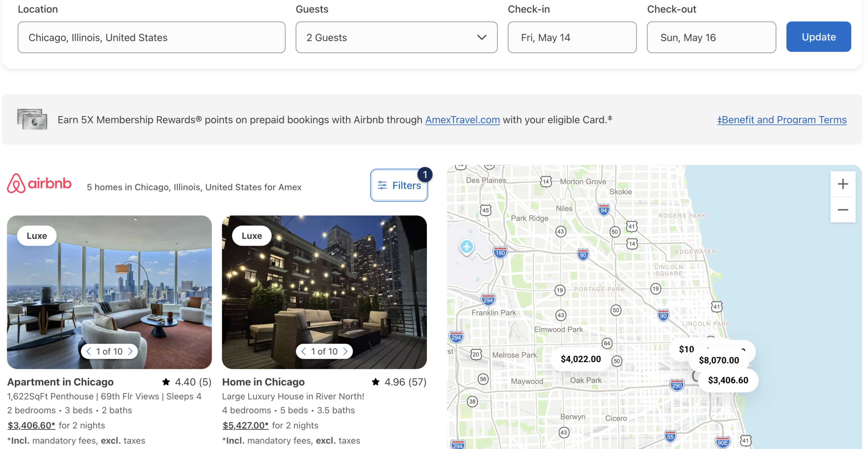The width and height of the screenshot is (868, 449).
Task: Select the $3,406.60 map price marker
Action: pyautogui.click(x=728, y=380)
